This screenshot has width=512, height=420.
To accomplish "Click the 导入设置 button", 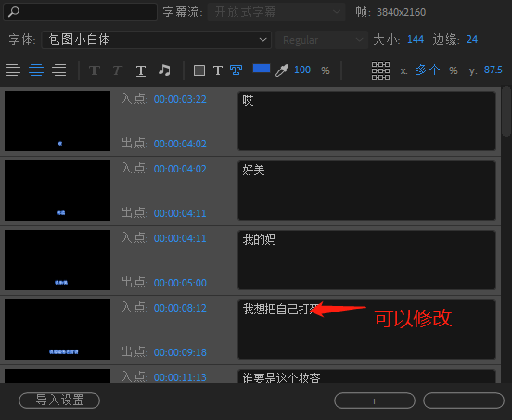I will [x=59, y=401].
